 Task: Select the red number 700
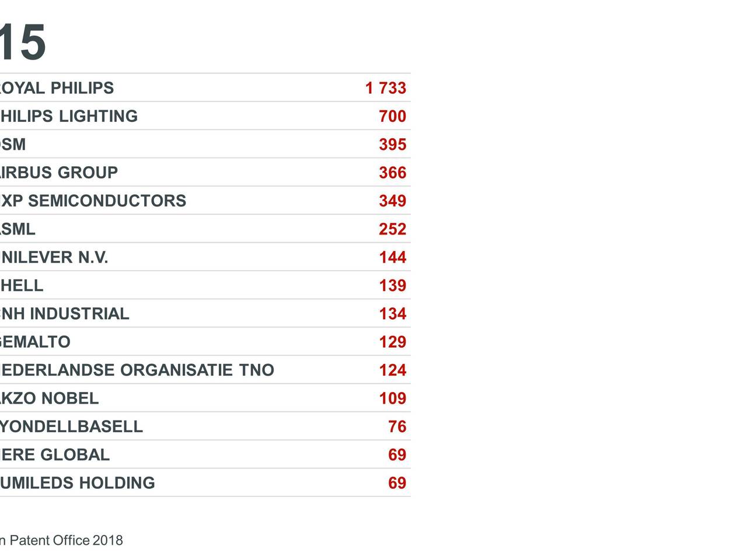392,116
